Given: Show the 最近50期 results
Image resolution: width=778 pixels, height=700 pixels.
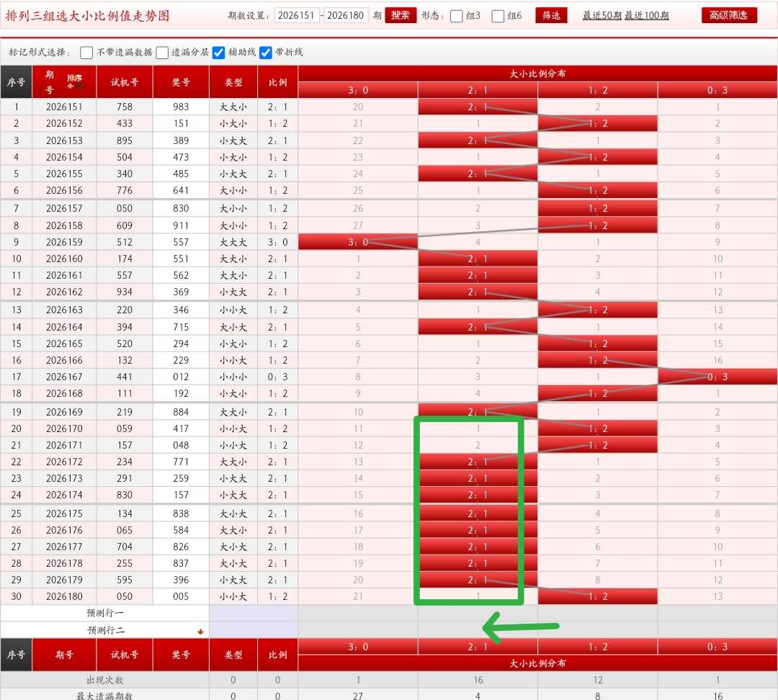Looking at the screenshot, I should point(602,15).
